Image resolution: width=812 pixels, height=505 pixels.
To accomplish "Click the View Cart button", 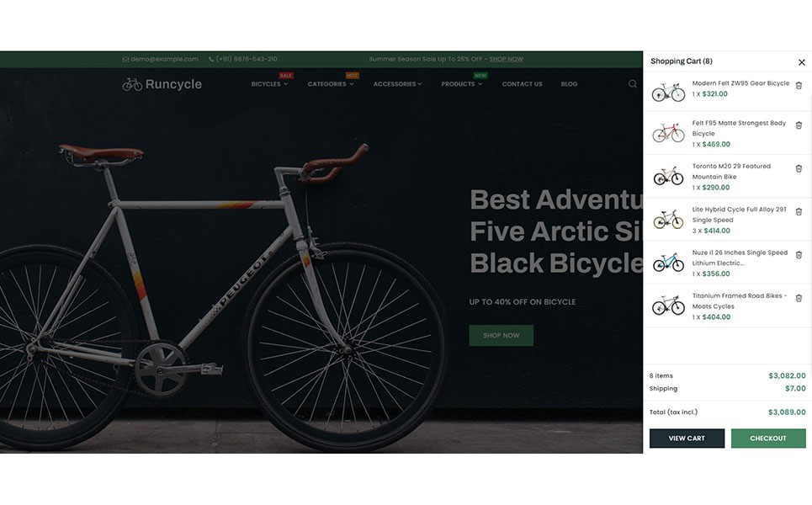I will pos(687,439).
